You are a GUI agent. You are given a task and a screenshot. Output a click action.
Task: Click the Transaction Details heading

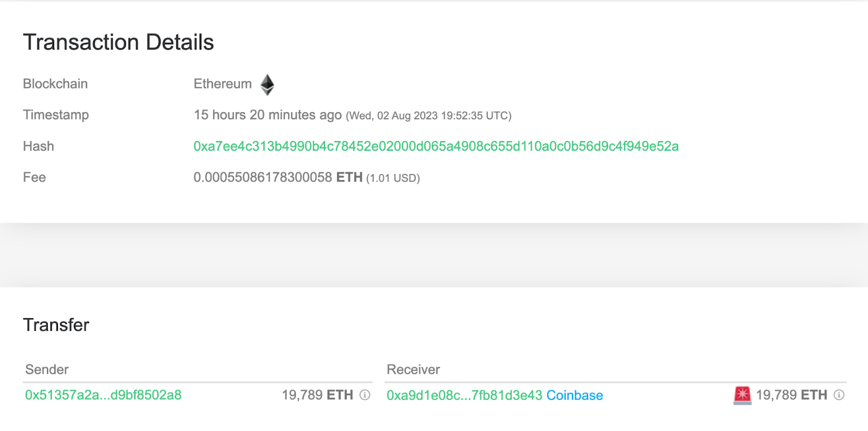click(118, 42)
